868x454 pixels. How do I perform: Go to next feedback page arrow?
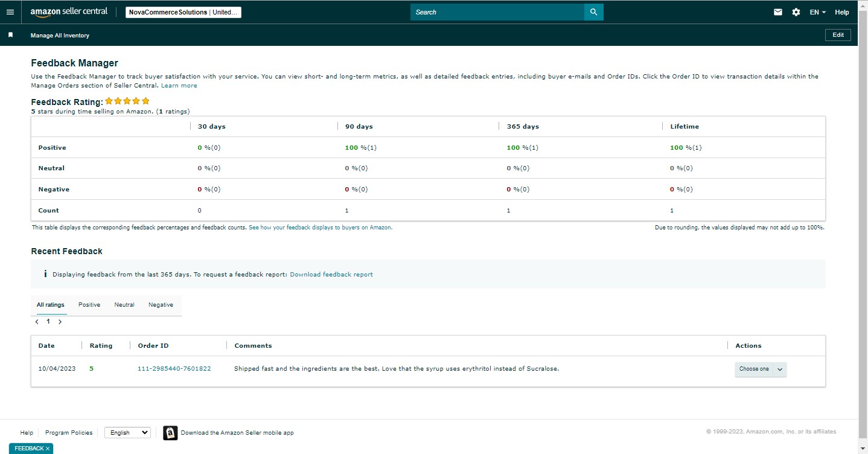pos(60,322)
